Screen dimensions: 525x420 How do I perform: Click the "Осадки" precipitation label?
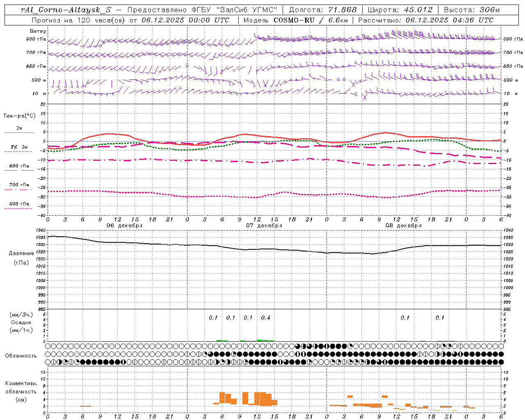(21, 322)
